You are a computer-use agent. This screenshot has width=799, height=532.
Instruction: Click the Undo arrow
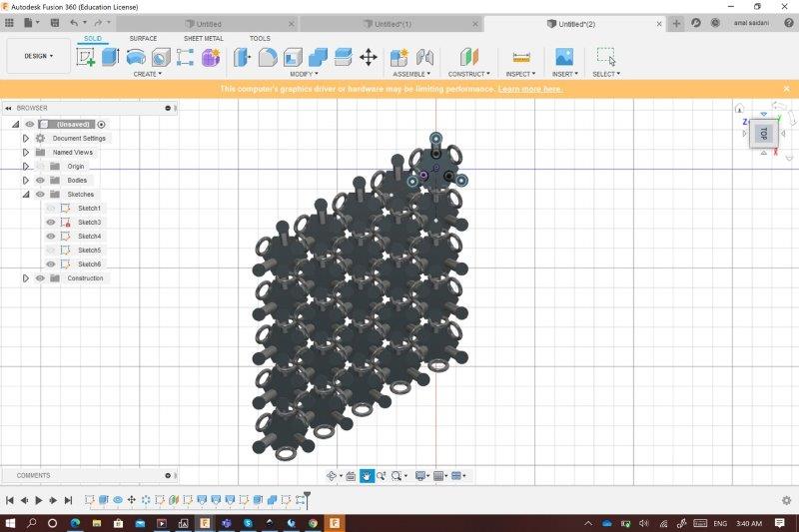coord(74,23)
